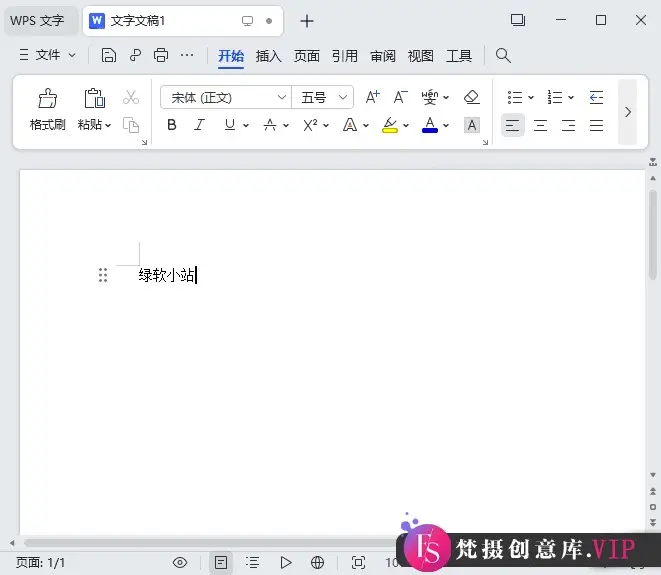Click the numbered list icon
The height and width of the screenshot is (575, 661).
coord(555,97)
